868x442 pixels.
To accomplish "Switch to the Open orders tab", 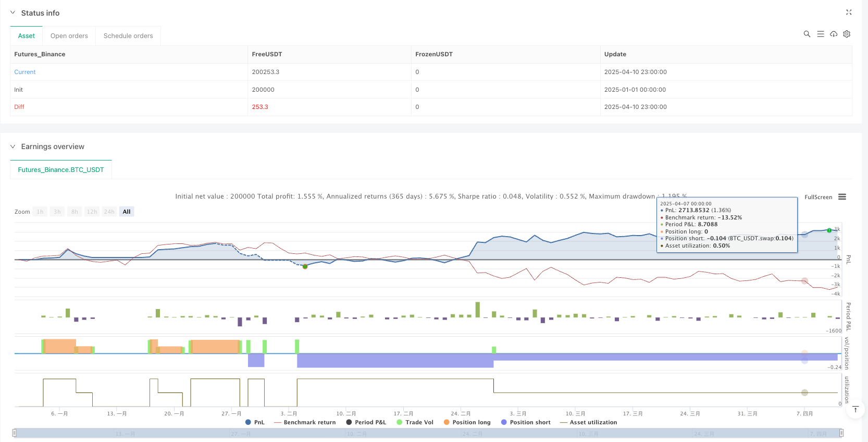I will coord(69,36).
